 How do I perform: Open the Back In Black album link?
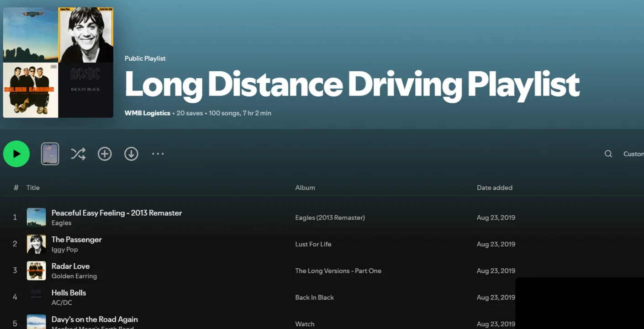pyautogui.click(x=314, y=297)
